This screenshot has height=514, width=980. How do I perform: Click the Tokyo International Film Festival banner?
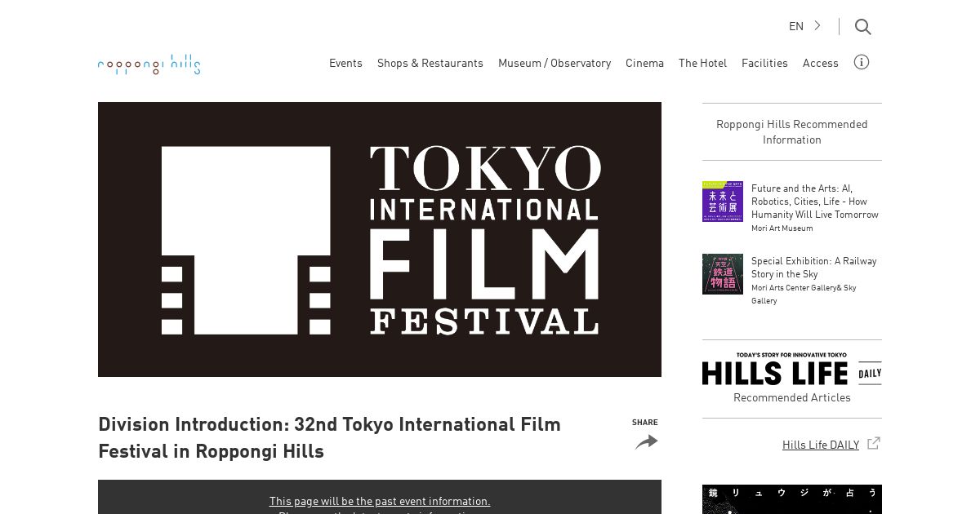pos(380,239)
